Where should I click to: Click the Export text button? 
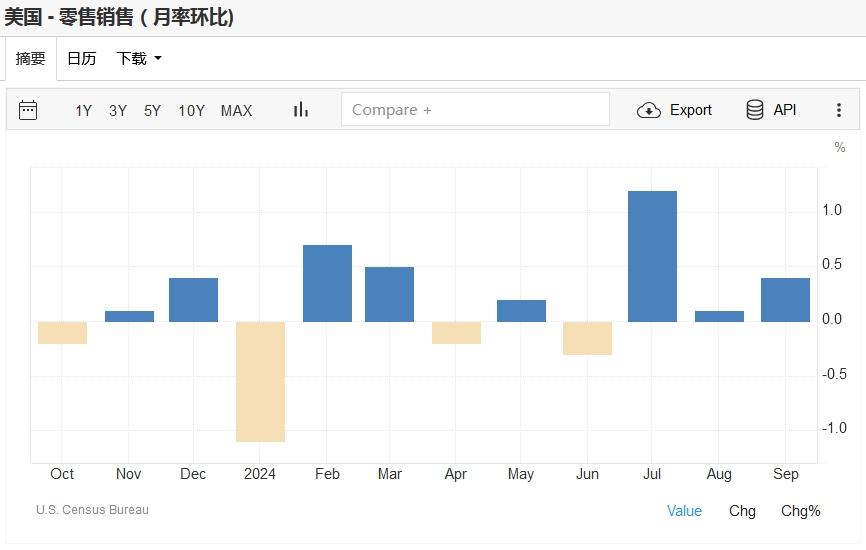pos(690,110)
